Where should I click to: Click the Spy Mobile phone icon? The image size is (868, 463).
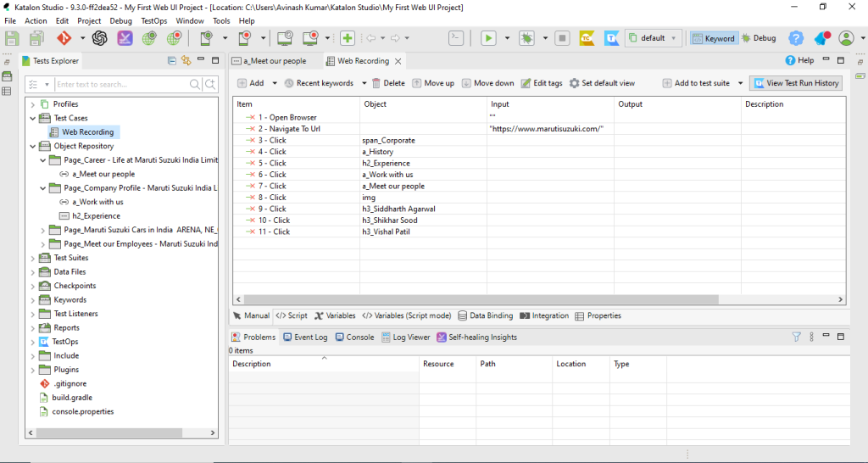click(206, 38)
